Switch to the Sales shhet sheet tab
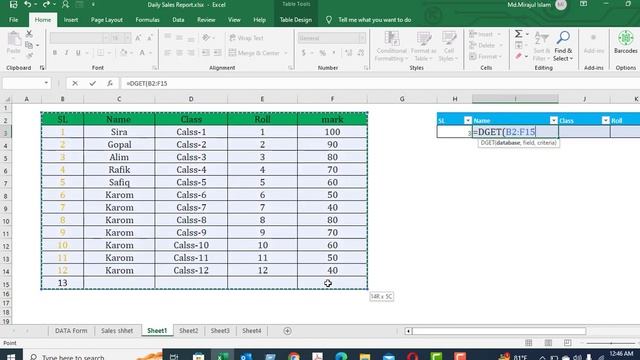 pos(117,331)
